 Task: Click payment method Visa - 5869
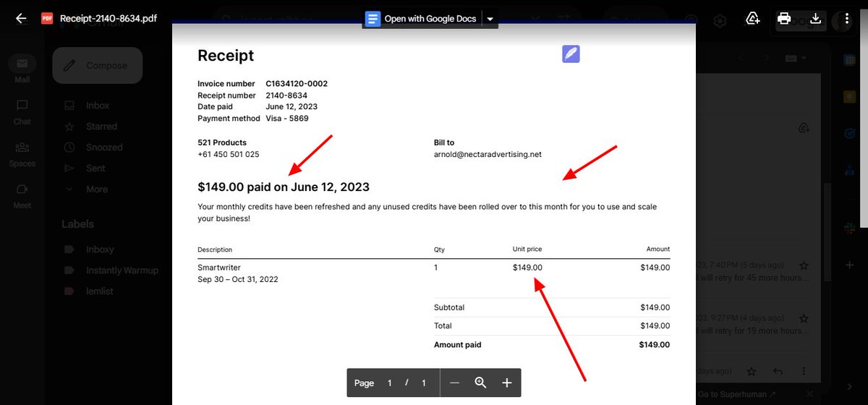[x=287, y=119]
